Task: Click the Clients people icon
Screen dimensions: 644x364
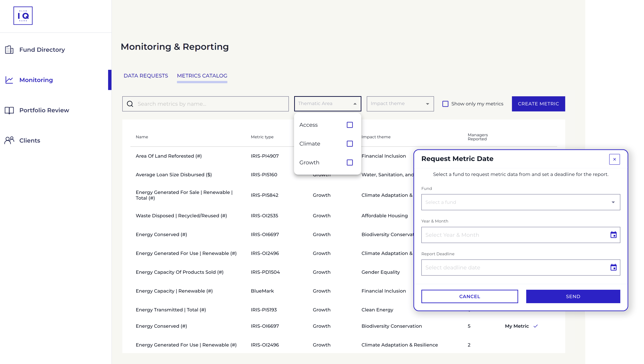Action: [x=9, y=140]
